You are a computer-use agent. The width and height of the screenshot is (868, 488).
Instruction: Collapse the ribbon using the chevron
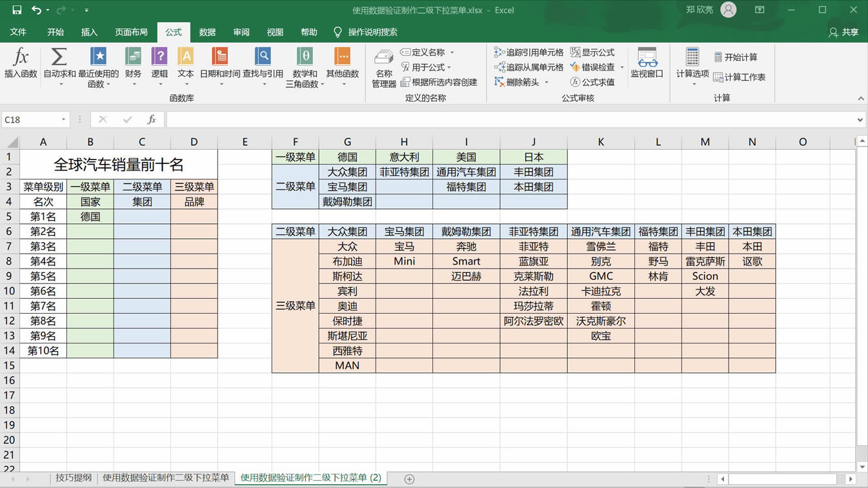[860, 98]
